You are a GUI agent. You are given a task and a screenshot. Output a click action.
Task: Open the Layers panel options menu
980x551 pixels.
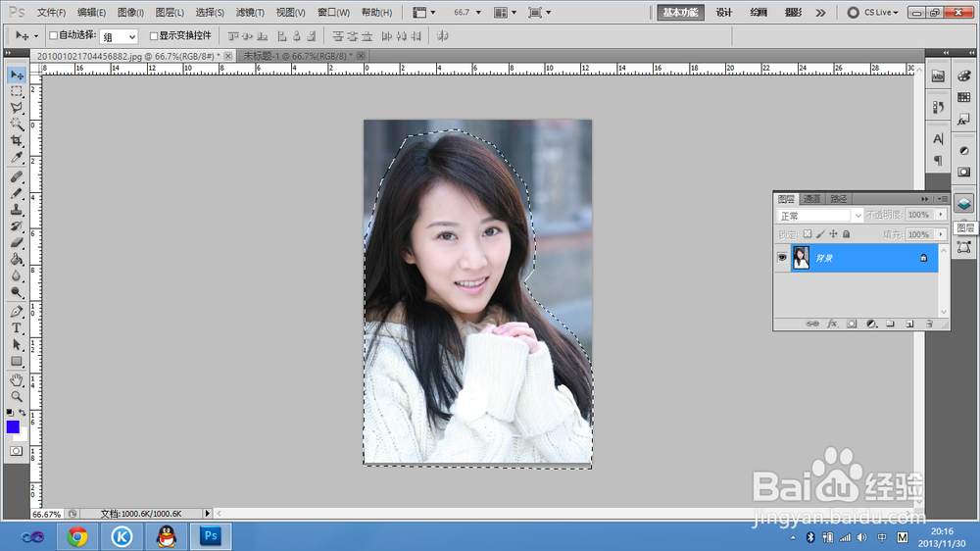[x=942, y=199]
